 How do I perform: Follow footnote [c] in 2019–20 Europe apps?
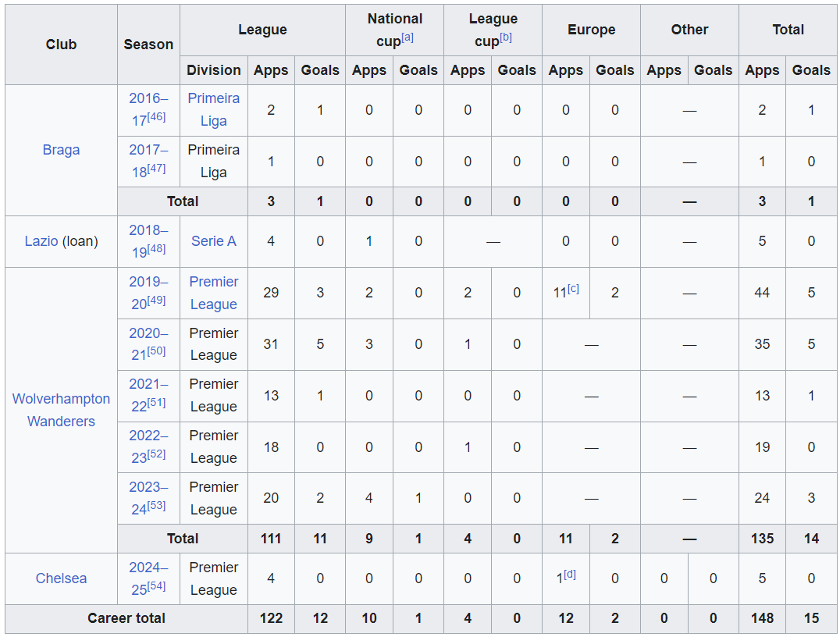(x=573, y=289)
